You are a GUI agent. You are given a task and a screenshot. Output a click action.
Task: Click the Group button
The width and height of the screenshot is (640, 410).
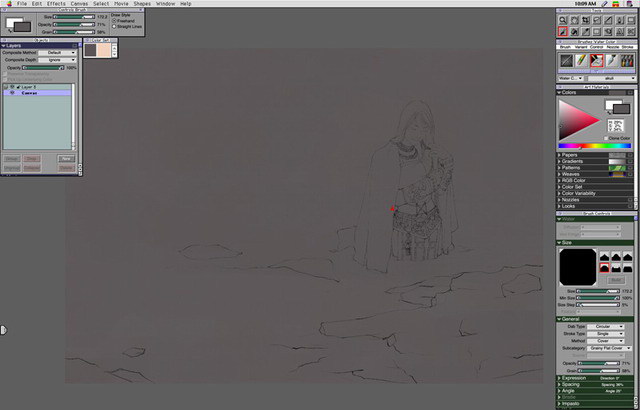pyautogui.click(x=12, y=159)
